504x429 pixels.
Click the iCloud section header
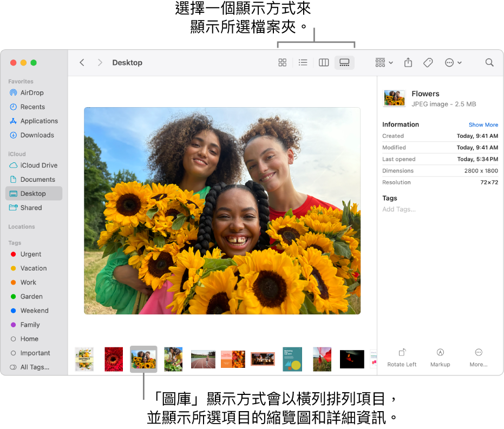click(17, 154)
